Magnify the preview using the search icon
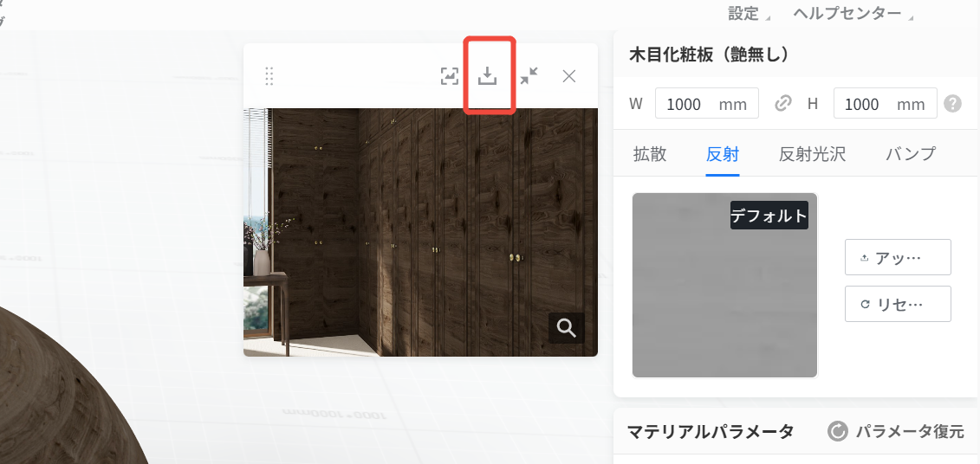 pos(566,327)
